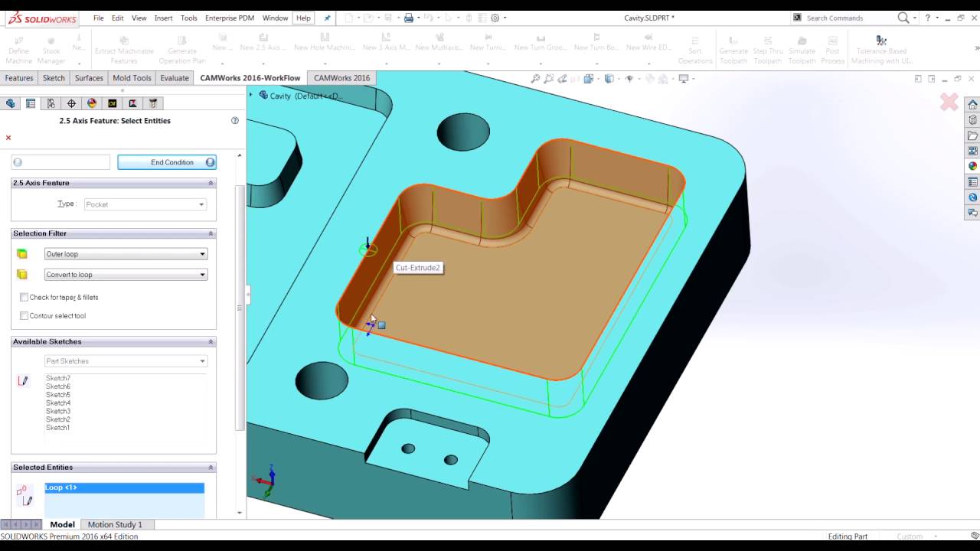Cancel the 2.5 Axis Feature with red X
Viewport: 980px width, 551px height.
8,138
